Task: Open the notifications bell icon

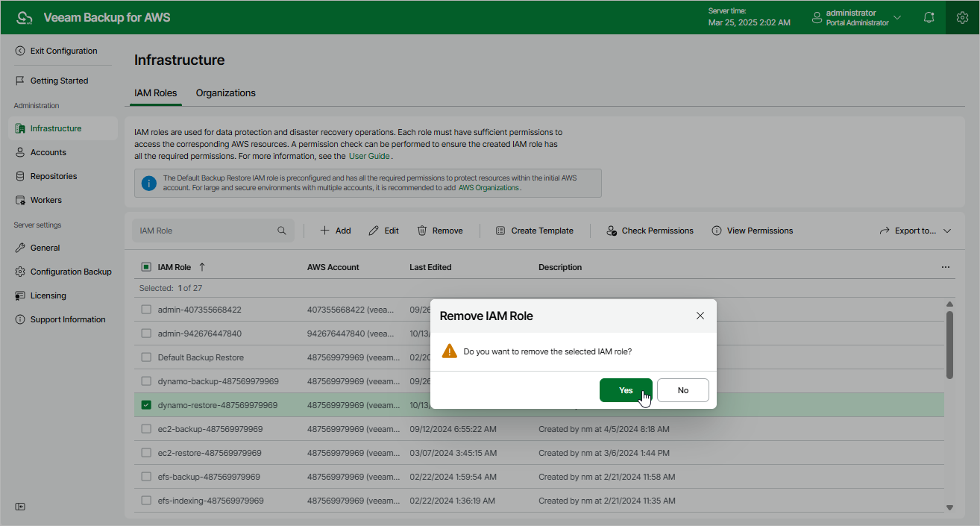Action: [x=929, y=17]
